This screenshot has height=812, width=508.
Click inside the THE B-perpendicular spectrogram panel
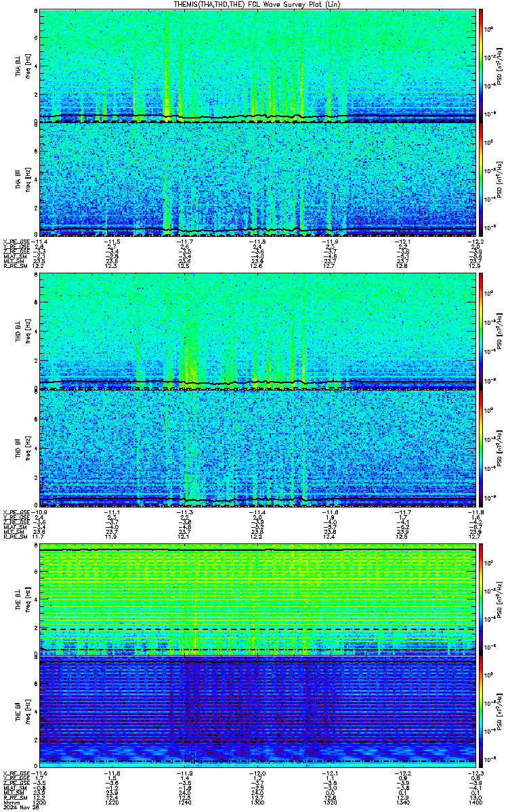pyautogui.click(x=257, y=601)
